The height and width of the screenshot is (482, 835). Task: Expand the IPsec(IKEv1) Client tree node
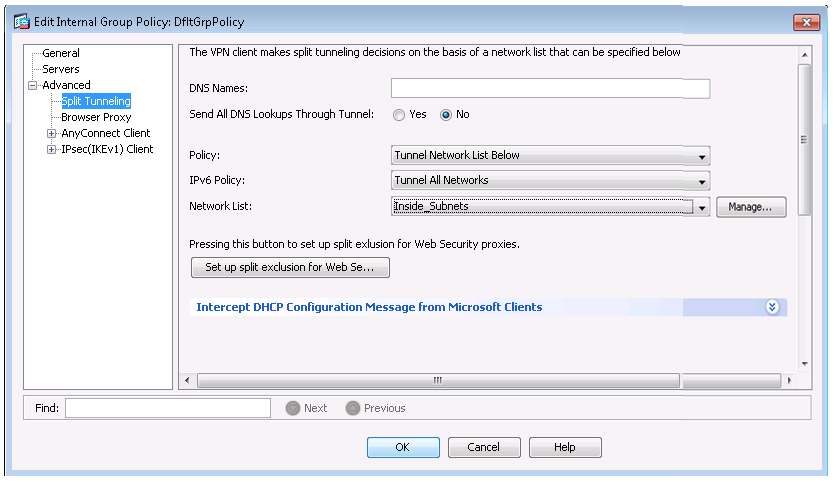pos(52,149)
